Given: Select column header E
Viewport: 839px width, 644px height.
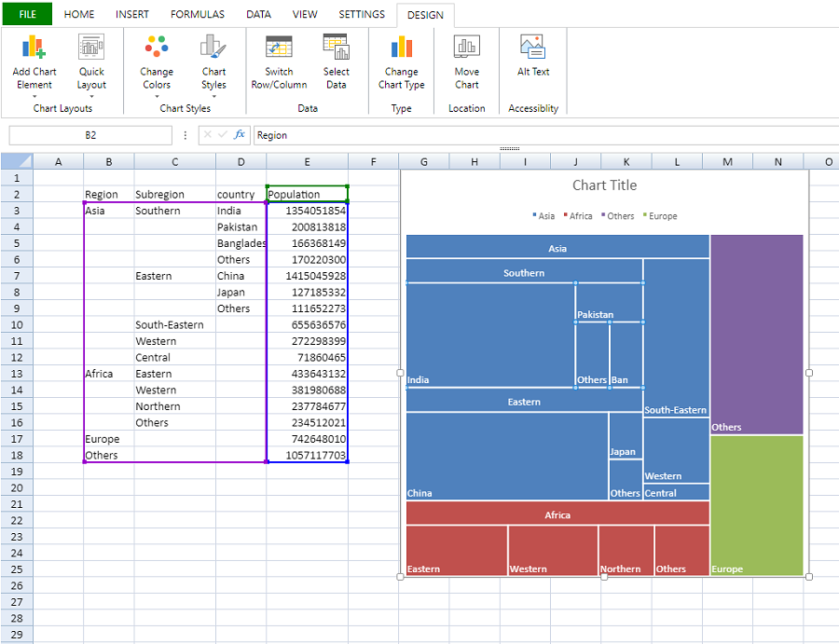Looking at the screenshot, I should coord(307,161).
